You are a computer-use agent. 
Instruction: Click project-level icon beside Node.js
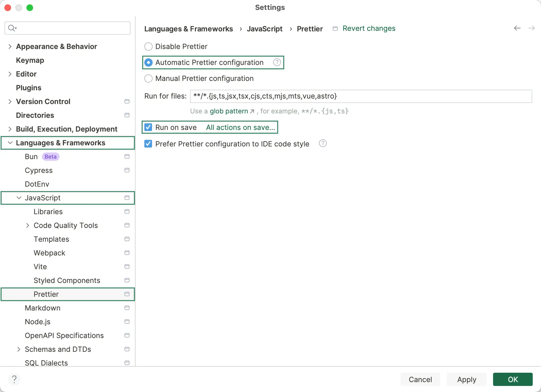[127, 322]
